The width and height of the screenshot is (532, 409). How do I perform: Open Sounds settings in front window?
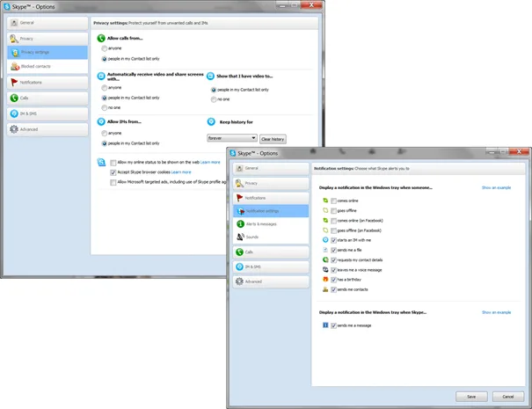click(271, 237)
